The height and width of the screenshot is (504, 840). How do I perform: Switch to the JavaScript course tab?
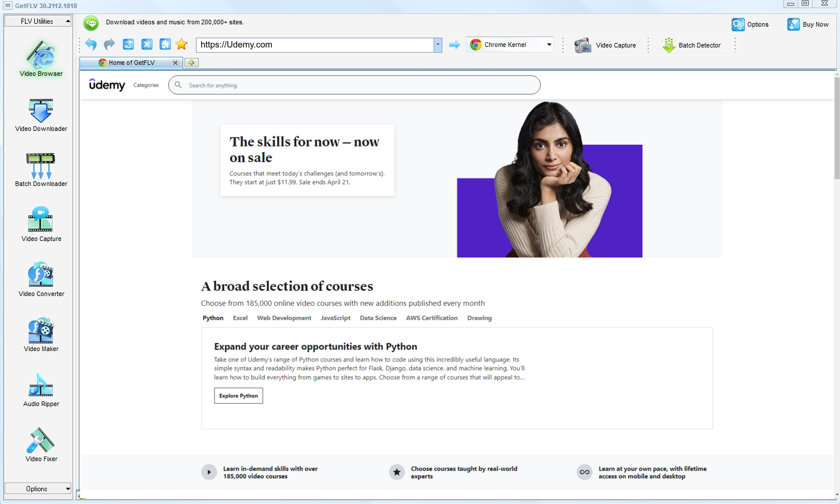(x=336, y=318)
